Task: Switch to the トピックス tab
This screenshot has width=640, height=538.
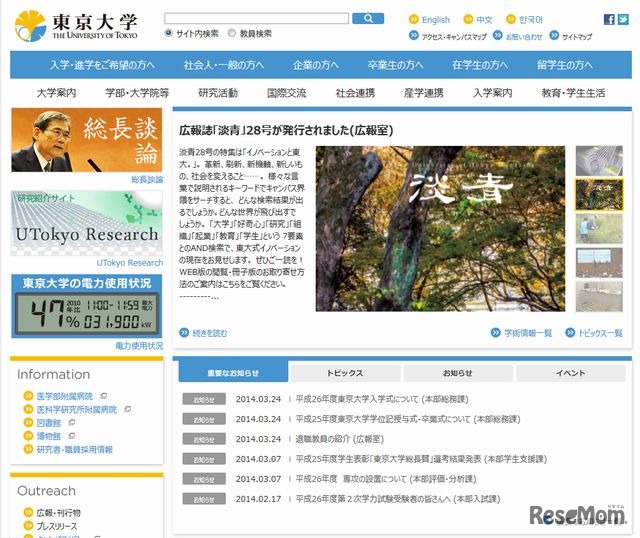Action: coord(345,373)
